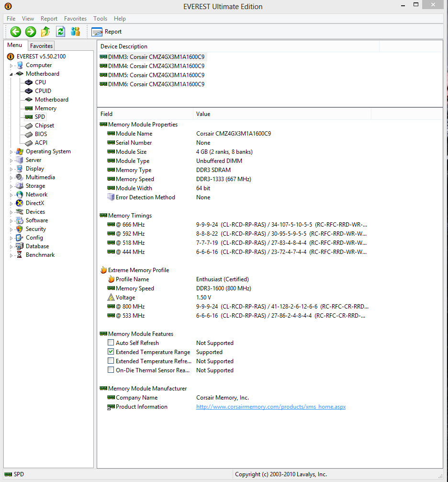Select the Chipset icon in tree
Viewport: 448px width, 482px height.
pyautogui.click(x=29, y=126)
